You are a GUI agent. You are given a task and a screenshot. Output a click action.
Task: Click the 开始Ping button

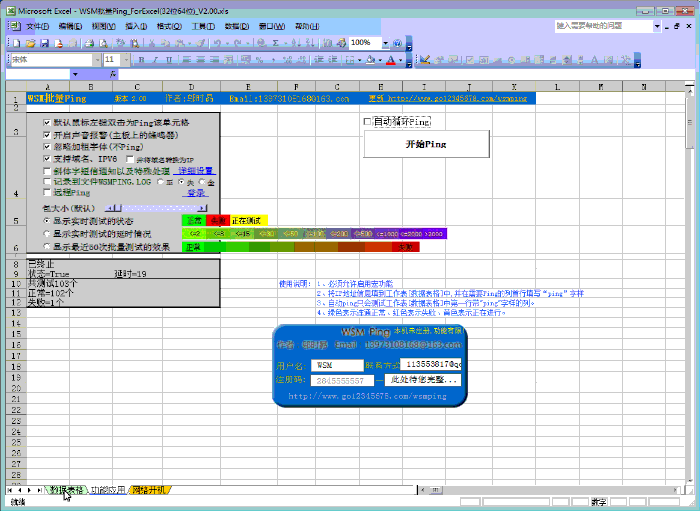(426, 144)
